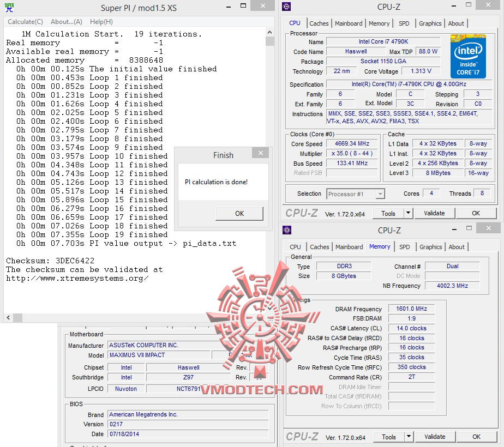Click Validate in upper CPU-Z window
The image size is (504, 447).
click(434, 213)
